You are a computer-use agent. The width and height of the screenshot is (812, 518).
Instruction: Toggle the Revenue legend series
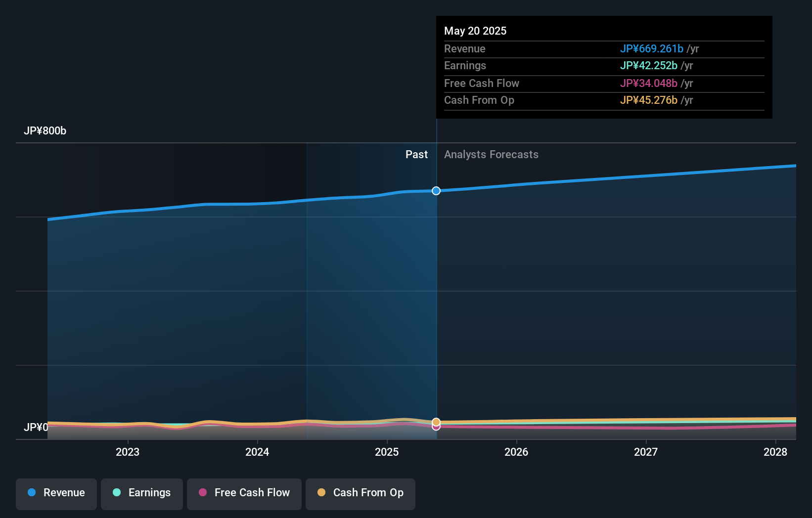56,494
